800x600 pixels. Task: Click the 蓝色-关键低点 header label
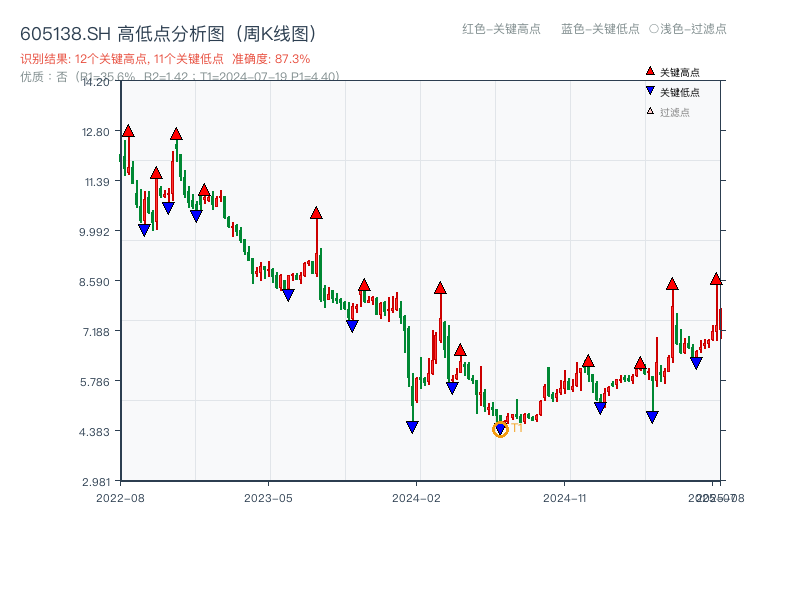(x=600, y=29)
